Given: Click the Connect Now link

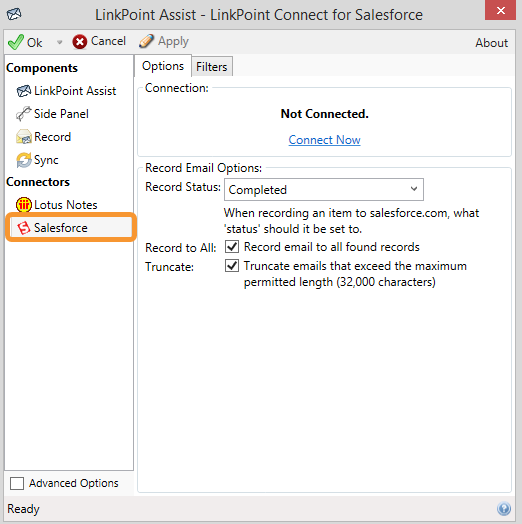Looking at the screenshot, I should coord(324,140).
